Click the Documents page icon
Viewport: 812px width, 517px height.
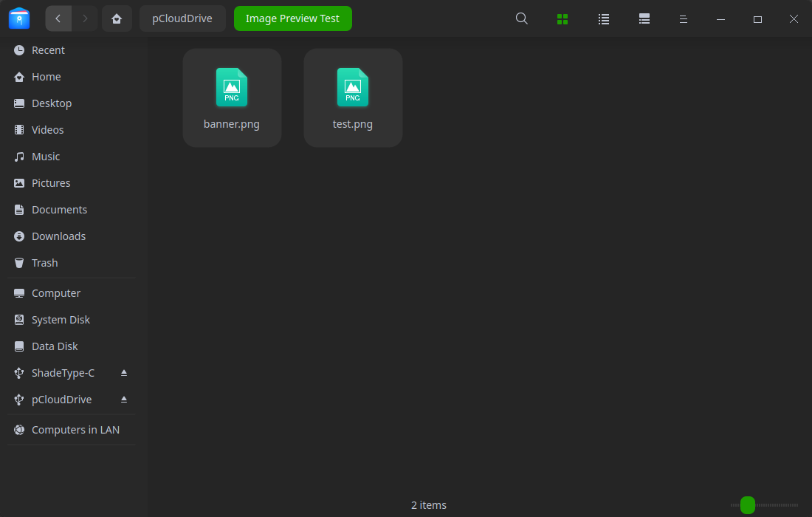point(19,210)
